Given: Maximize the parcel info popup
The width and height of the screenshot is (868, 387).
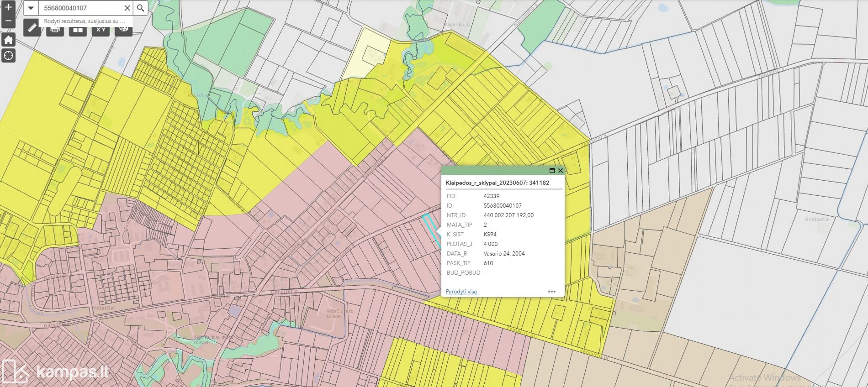Looking at the screenshot, I should coord(552,171).
